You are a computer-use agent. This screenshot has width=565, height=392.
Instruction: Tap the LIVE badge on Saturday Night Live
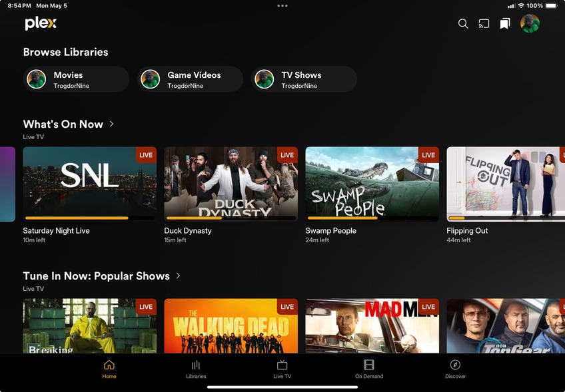(x=146, y=155)
